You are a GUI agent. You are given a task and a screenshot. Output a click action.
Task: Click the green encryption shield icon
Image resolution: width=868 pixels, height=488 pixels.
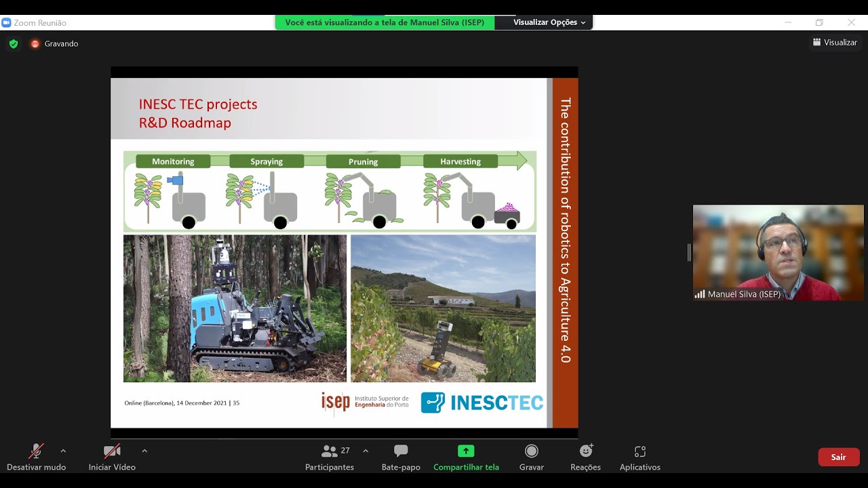point(14,43)
